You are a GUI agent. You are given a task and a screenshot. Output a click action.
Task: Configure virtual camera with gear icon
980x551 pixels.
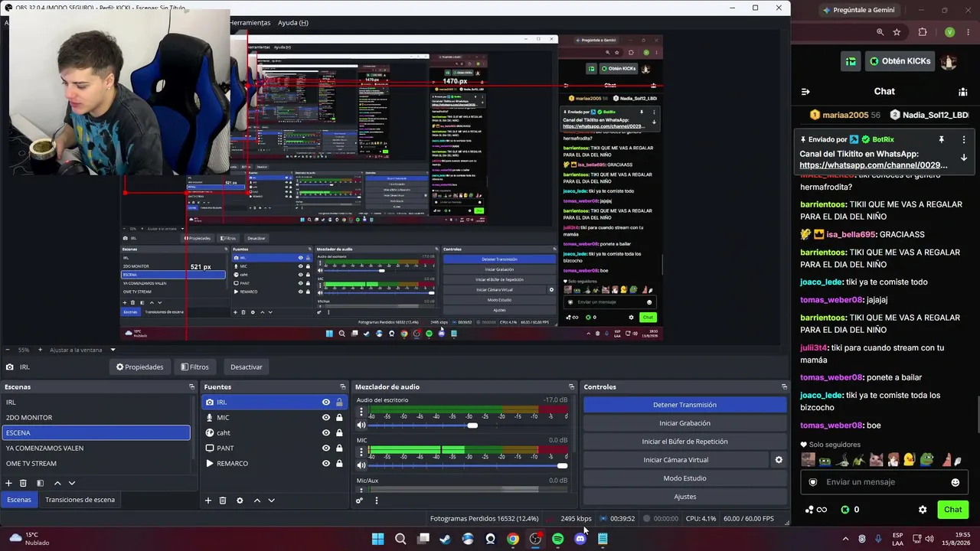[779, 460]
